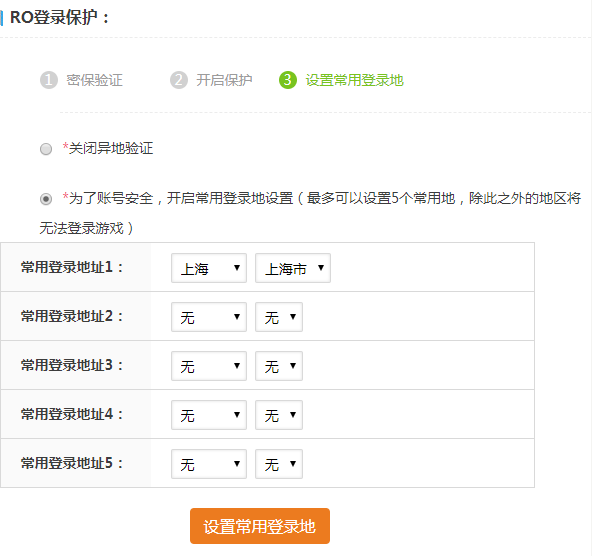Viewport: 592px width, 556px height.
Task: Go to the 开启保护 step label
Action: click(224, 80)
